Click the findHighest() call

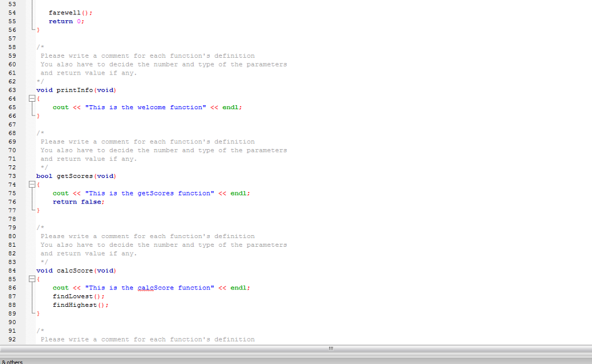tap(81, 305)
